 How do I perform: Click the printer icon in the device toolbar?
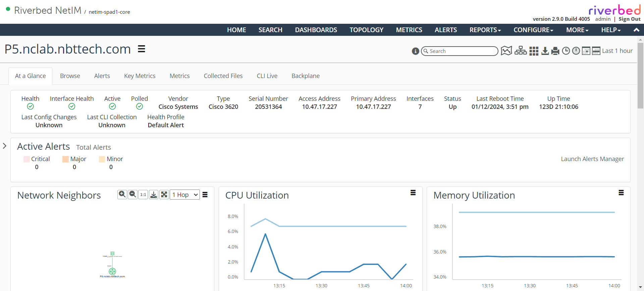point(555,51)
